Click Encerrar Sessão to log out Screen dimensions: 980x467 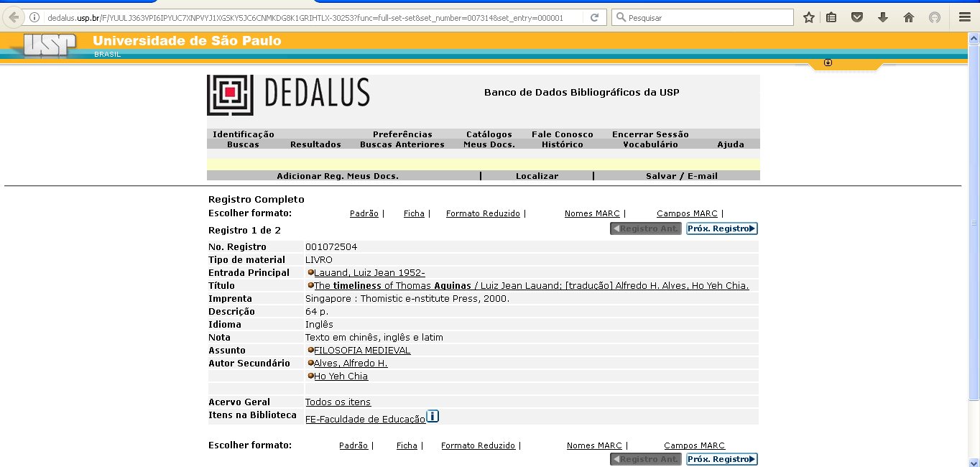pos(650,134)
